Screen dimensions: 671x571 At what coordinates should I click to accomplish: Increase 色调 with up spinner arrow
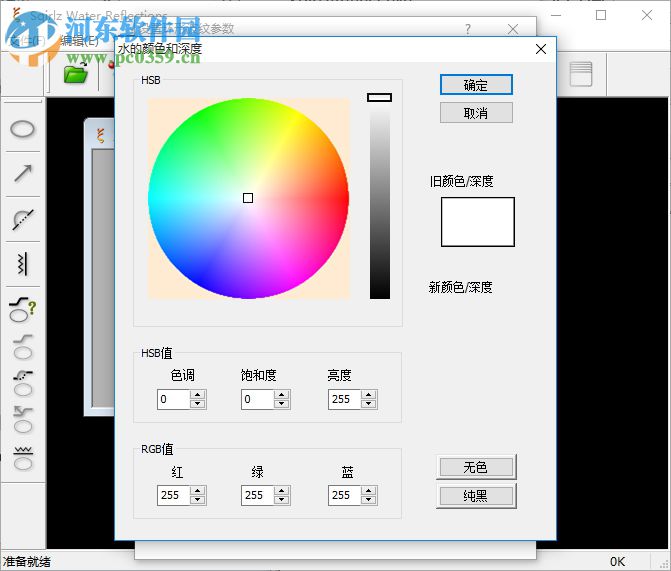tap(198, 395)
